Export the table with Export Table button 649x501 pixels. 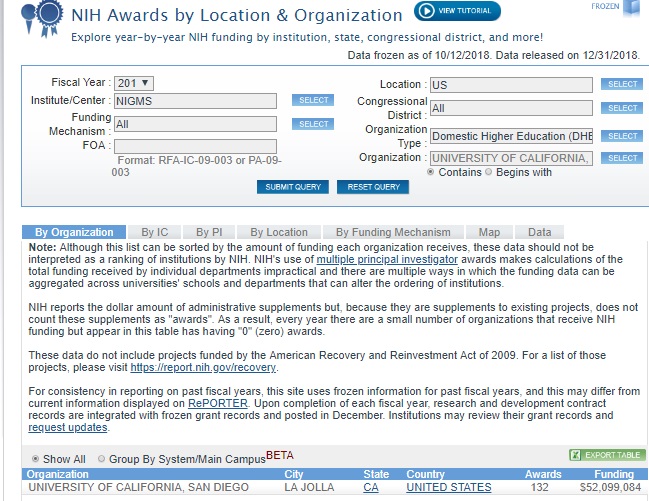(607, 455)
